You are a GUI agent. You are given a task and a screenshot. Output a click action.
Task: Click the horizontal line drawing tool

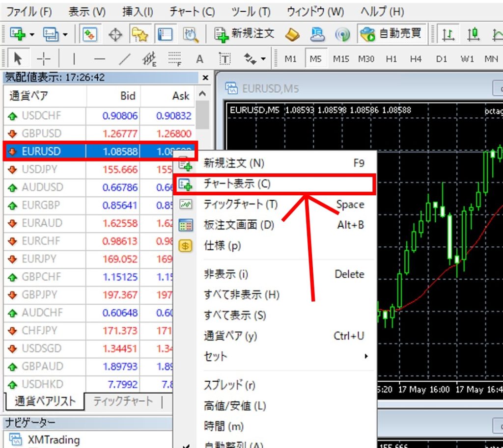pyautogui.click(x=100, y=59)
